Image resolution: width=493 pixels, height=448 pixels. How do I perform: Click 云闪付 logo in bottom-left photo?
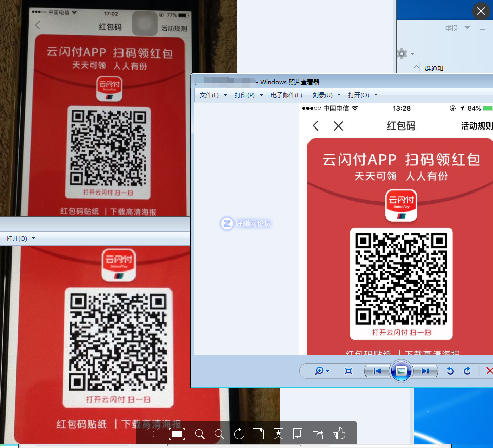coord(118,265)
